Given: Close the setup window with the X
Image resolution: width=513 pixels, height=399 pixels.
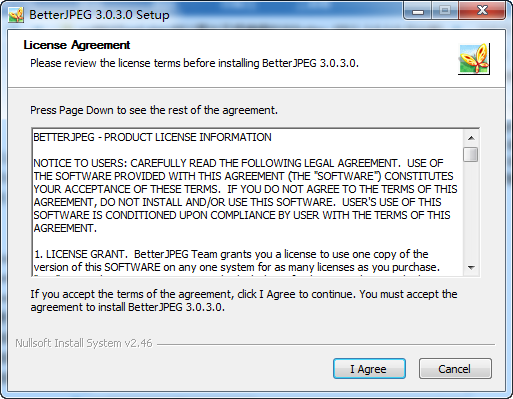Looking at the screenshot, I should [482, 11].
